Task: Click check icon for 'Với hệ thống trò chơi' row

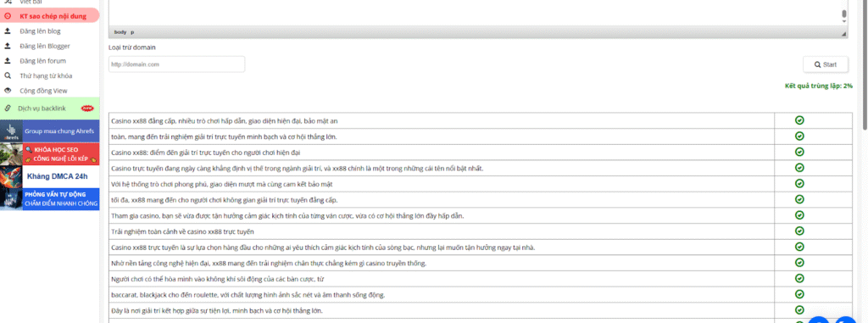Action: point(798,183)
